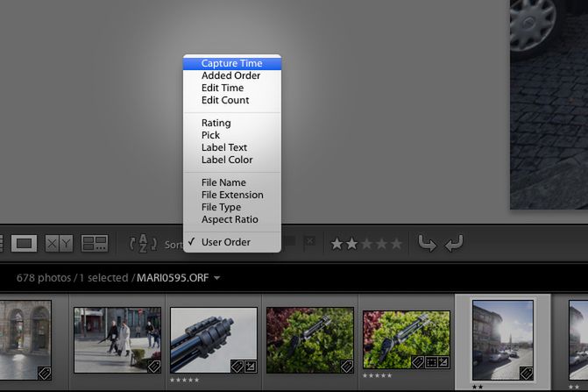Select the pedestrians on street thumbnail
The height and width of the screenshot is (392, 588).
pos(117,340)
